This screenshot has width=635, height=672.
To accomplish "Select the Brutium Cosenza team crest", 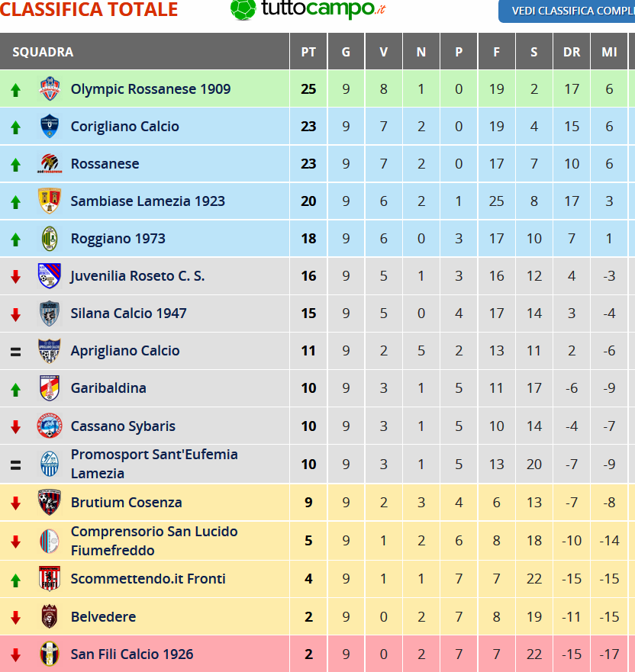I will (50, 502).
